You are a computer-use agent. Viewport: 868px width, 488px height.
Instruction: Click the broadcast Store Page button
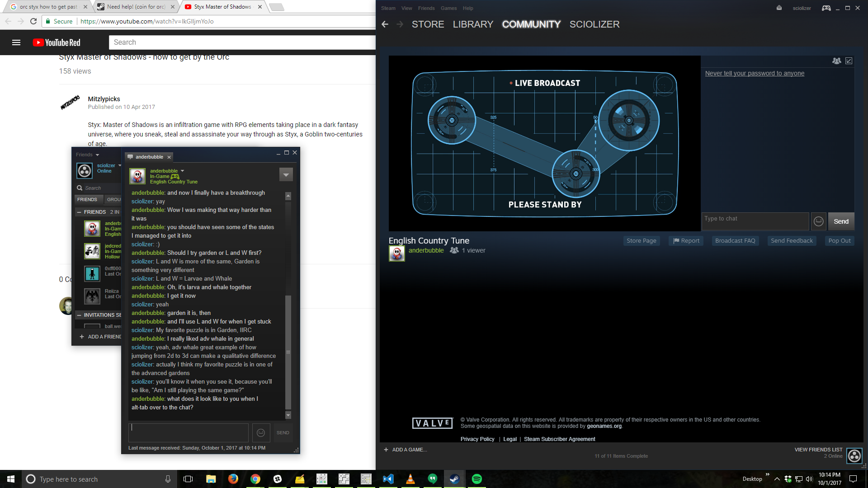point(642,241)
